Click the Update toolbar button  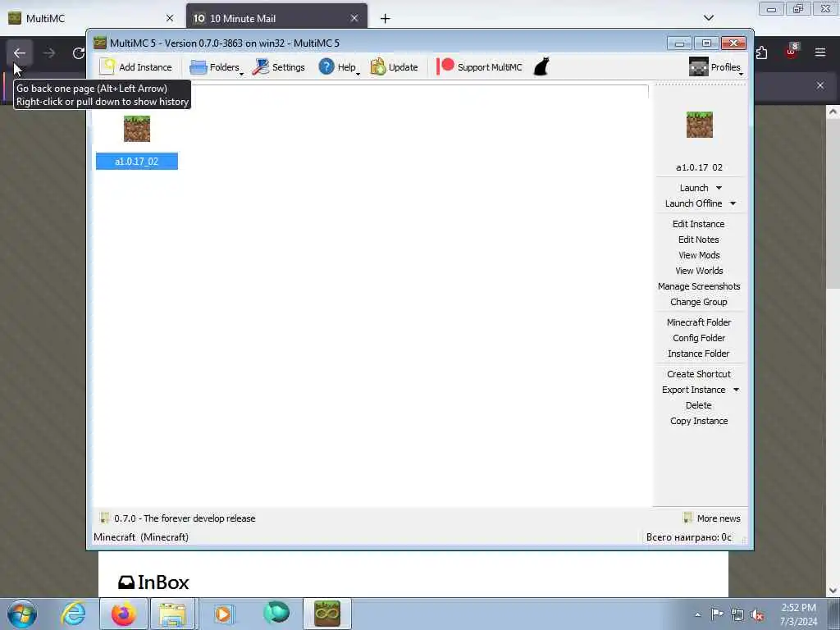coord(395,67)
